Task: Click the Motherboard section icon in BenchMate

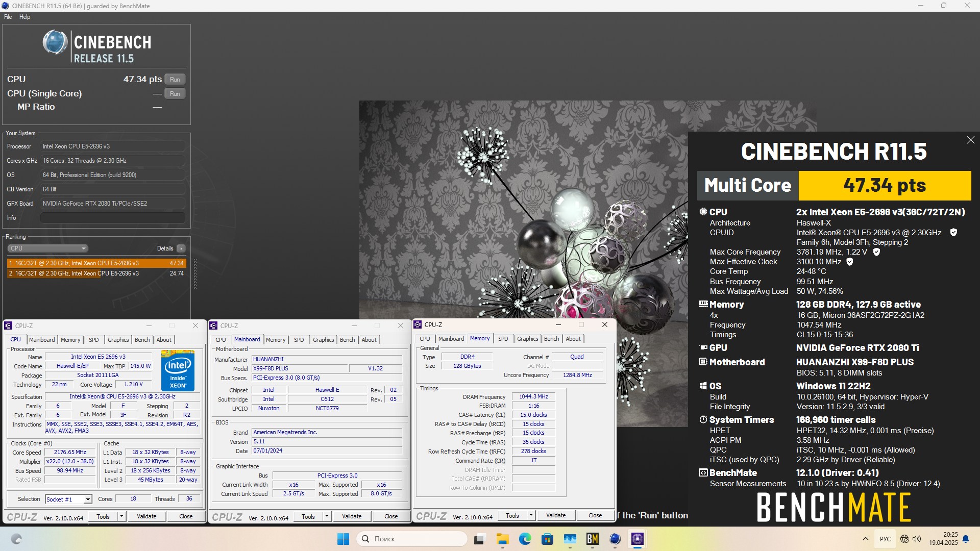Action: point(703,362)
